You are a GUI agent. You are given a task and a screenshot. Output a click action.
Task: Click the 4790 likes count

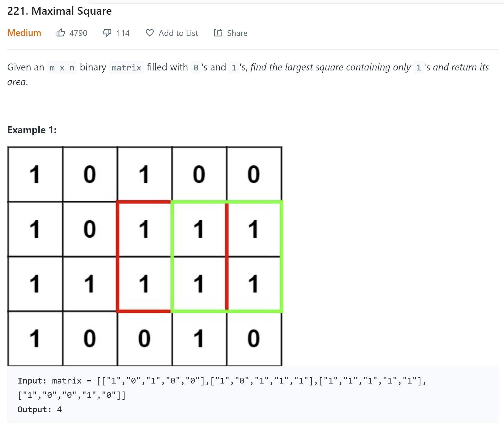point(78,33)
